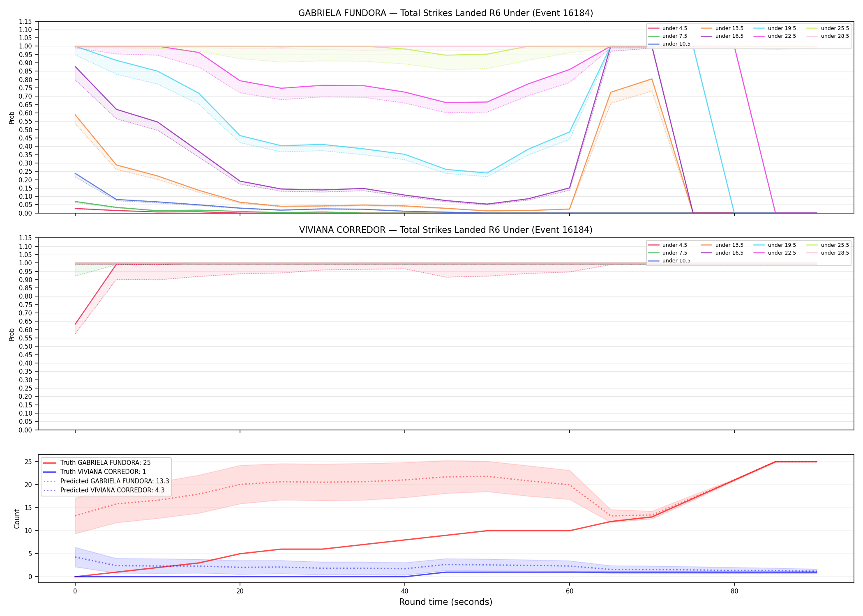This screenshot has height=616, width=863.
Task: Click the Count axis tick label 25
Action: pos(28,462)
